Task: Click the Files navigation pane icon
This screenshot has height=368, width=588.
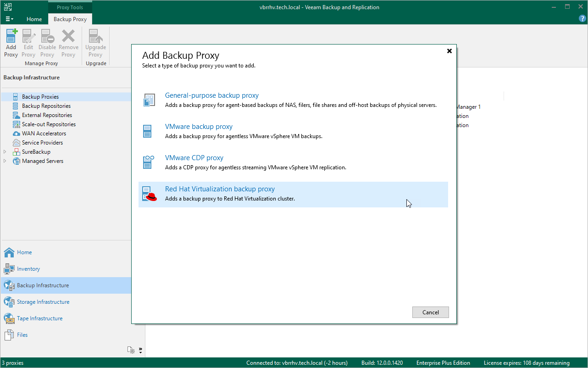Action: [x=9, y=335]
